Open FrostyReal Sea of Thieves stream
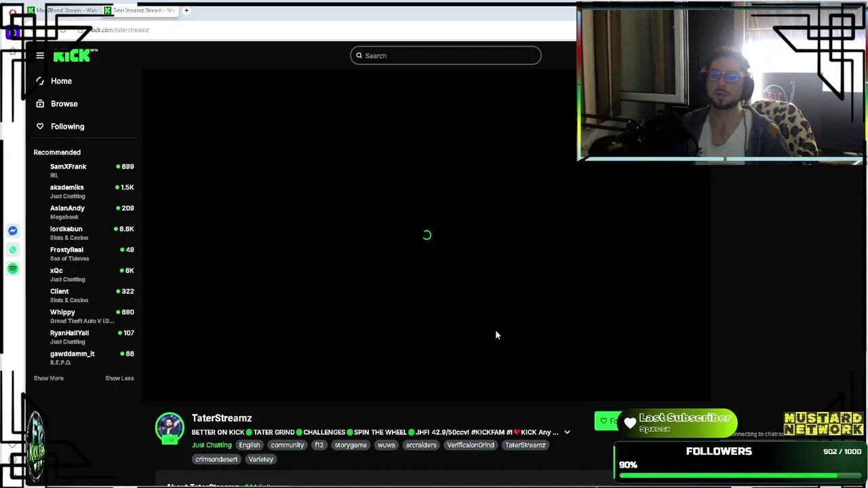The width and height of the screenshot is (868, 488). click(85, 253)
